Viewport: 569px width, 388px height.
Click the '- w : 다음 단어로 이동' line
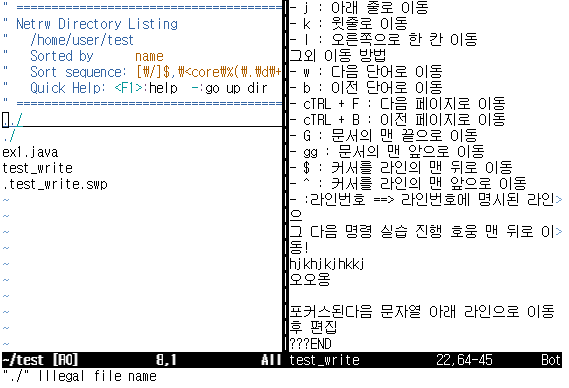pos(366,72)
